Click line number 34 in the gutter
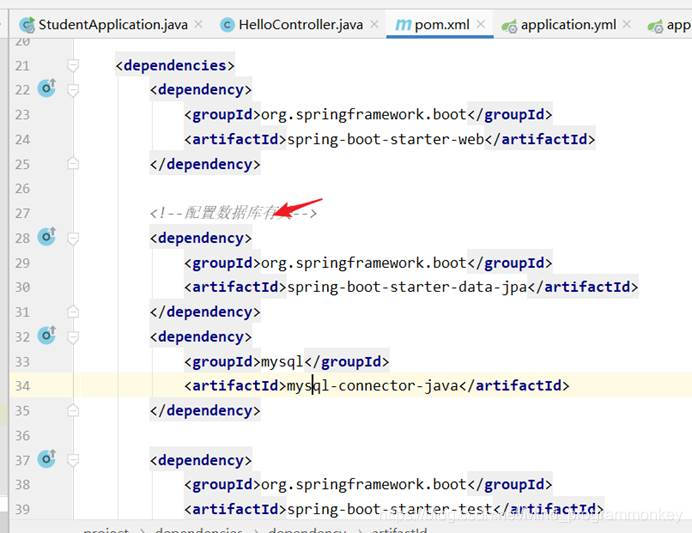Viewport: 692px width, 533px height. point(23,386)
